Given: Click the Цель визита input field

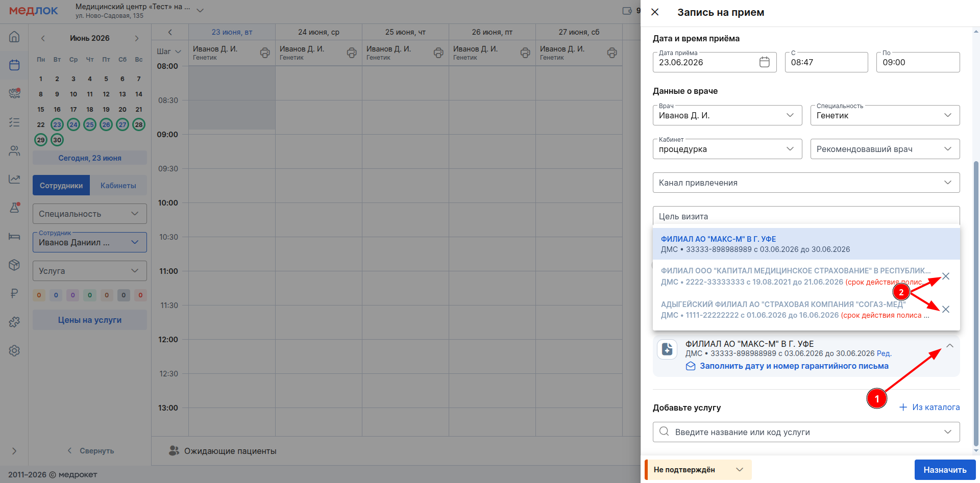Looking at the screenshot, I should [806, 216].
